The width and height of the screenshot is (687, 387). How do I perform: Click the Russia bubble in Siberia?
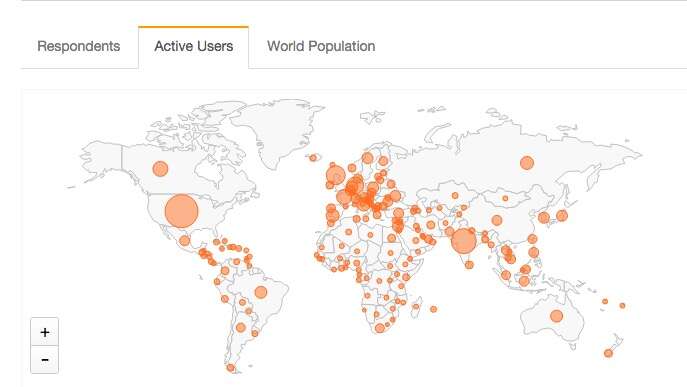click(527, 163)
